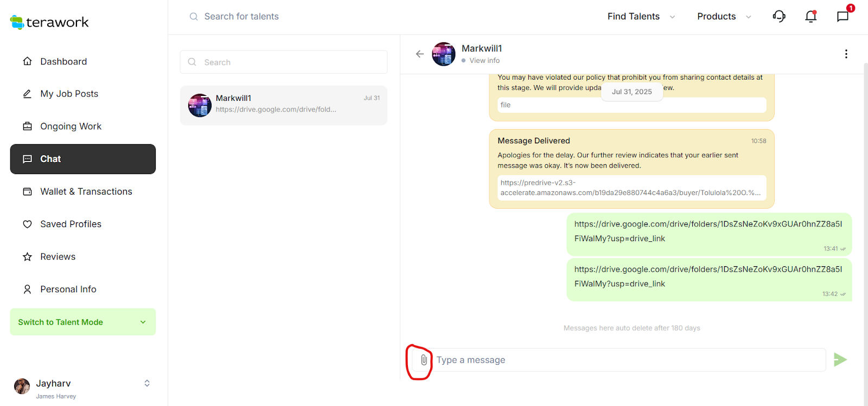Screen dimensions: 868x406
Task: Open Wallet & Transactions page
Action: click(x=86, y=192)
